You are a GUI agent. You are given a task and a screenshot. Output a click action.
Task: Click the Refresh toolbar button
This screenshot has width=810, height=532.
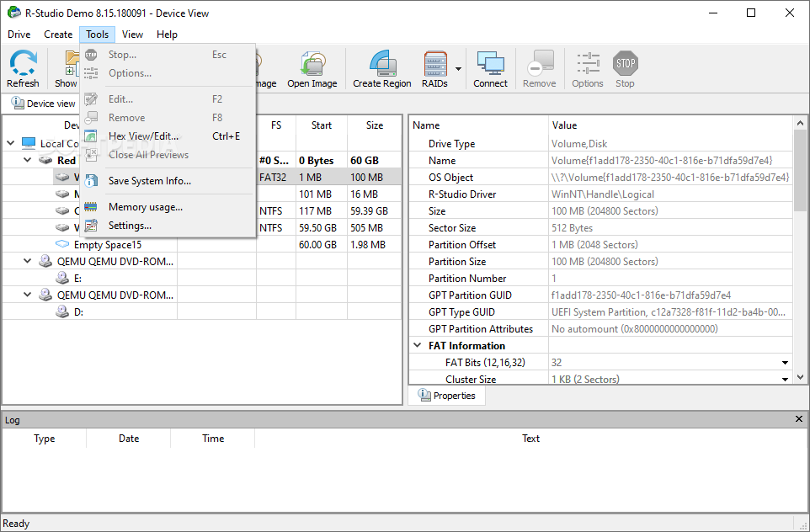[x=23, y=69]
